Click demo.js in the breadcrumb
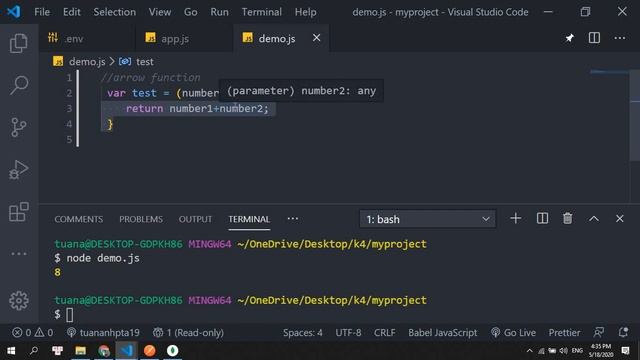Image resolution: width=640 pixels, height=360 pixels. (87, 62)
